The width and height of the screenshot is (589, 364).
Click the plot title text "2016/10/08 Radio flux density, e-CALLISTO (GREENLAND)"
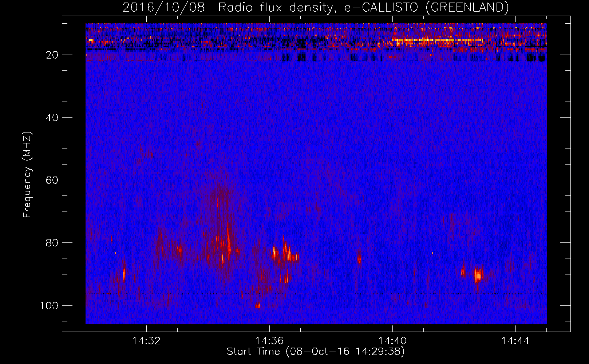coord(316,7)
